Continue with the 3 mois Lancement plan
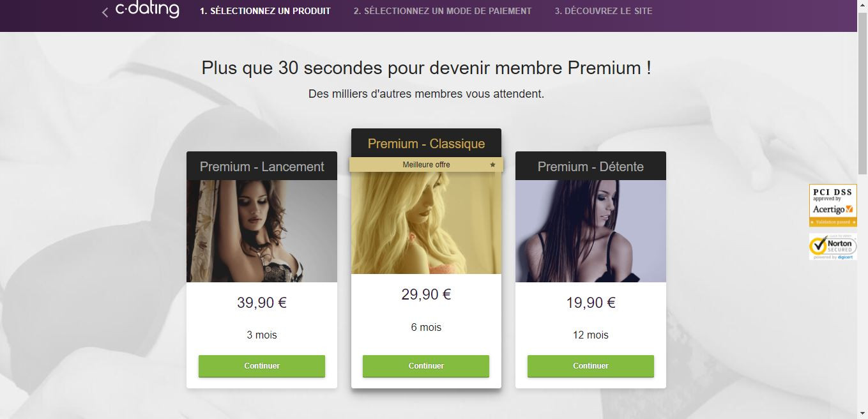This screenshot has height=419, width=868. tap(262, 366)
